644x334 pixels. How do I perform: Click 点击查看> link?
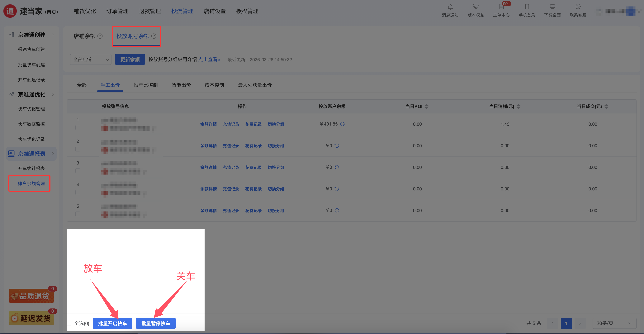[209, 60]
